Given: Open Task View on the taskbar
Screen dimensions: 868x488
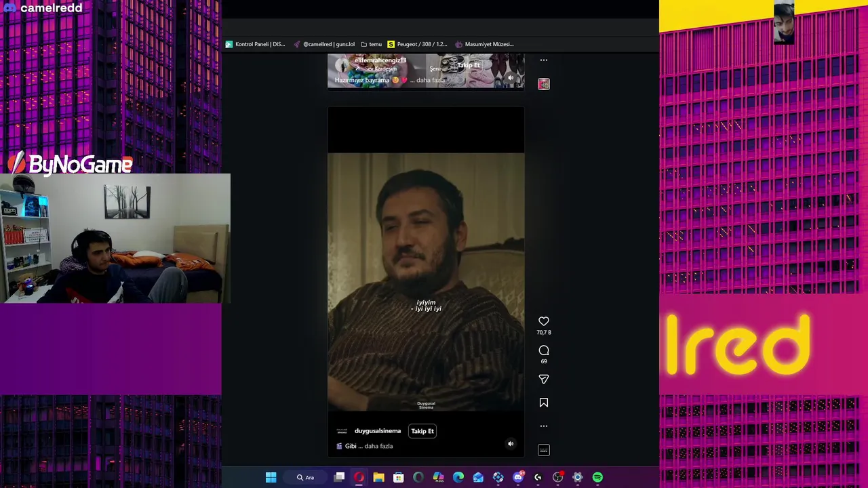Looking at the screenshot, I should (339, 477).
